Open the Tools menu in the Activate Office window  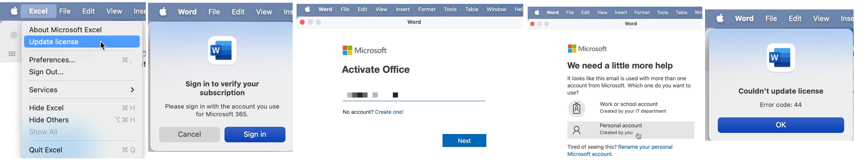(450, 9)
